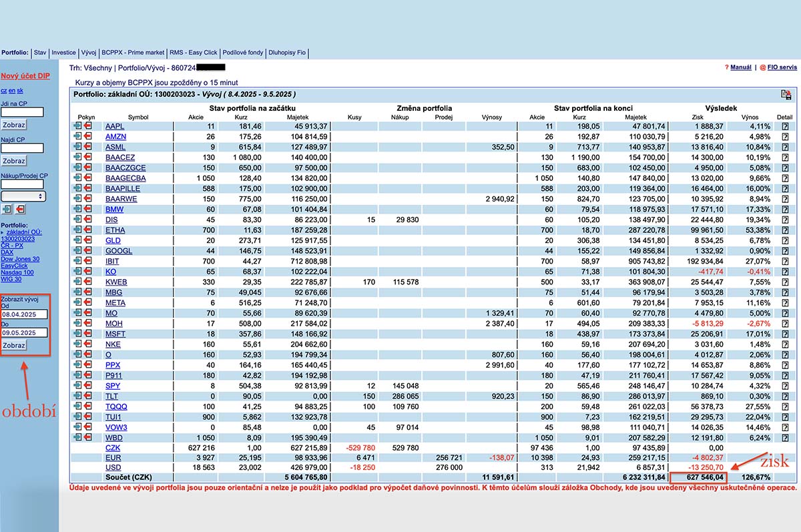This screenshot has width=801, height=532.
Task: Click the Do date field showing 09.05.2025
Action: click(24, 332)
